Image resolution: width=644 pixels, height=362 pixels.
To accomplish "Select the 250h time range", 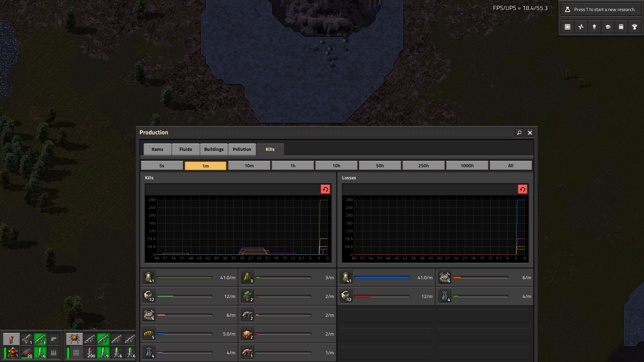I will pyautogui.click(x=424, y=166).
